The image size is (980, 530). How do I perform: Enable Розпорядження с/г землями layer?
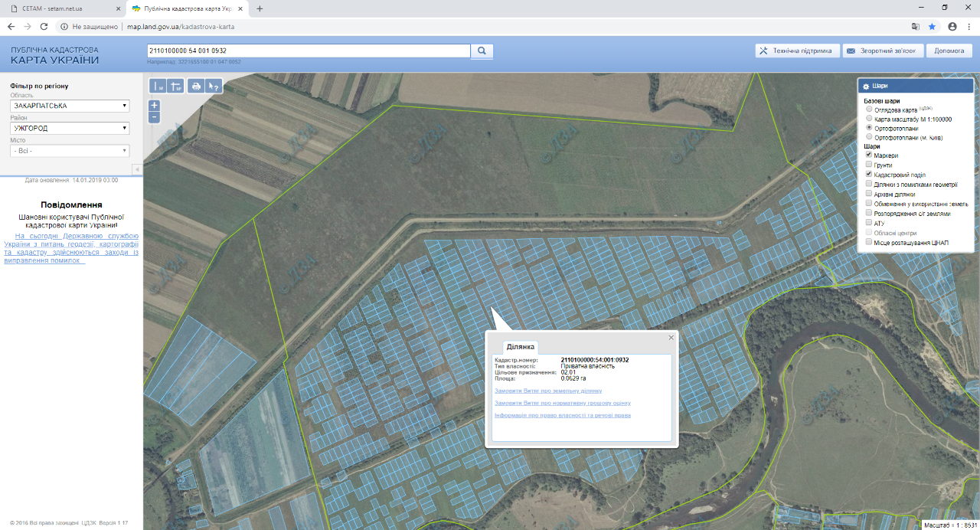coord(868,213)
